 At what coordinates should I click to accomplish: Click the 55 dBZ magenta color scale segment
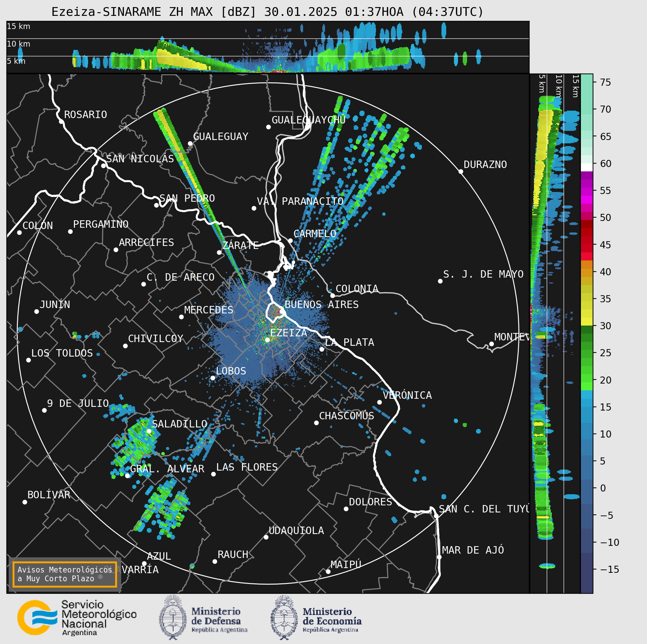pos(587,191)
